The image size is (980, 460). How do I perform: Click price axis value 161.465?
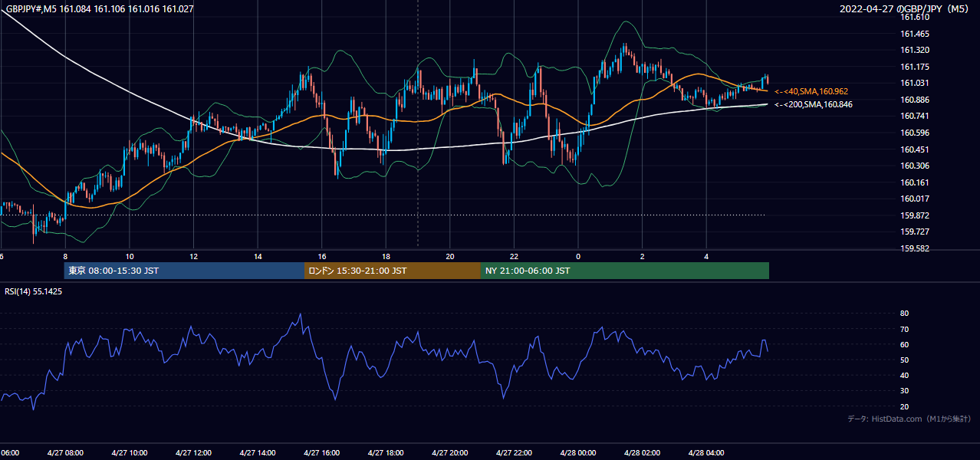pyautogui.click(x=914, y=34)
